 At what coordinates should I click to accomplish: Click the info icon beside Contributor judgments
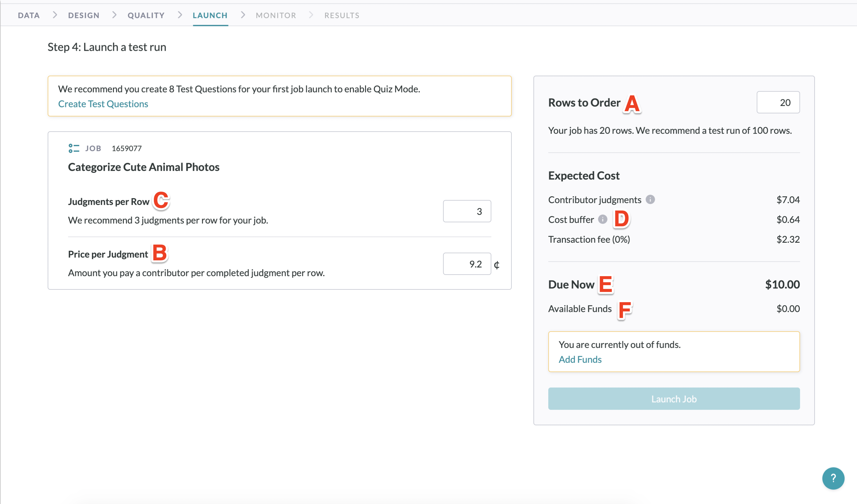[650, 199]
